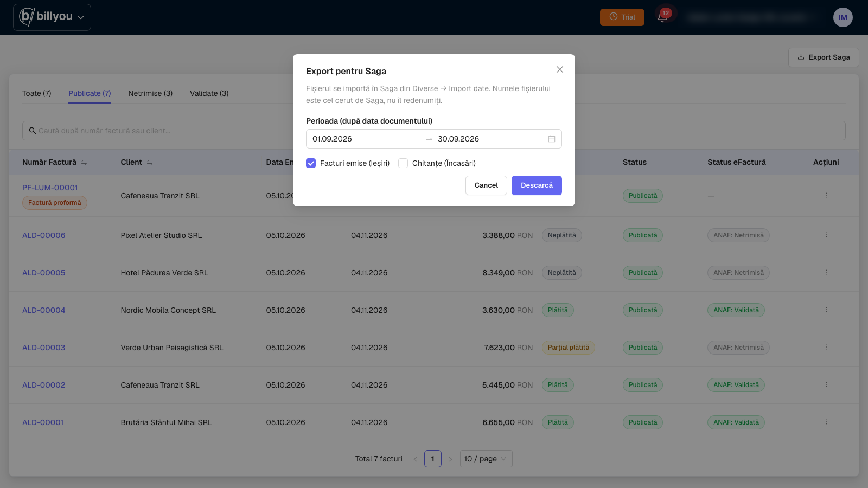Open actions menu for ALD-00005 row
This screenshot has height=488, width=868.
tap(826, 273)
